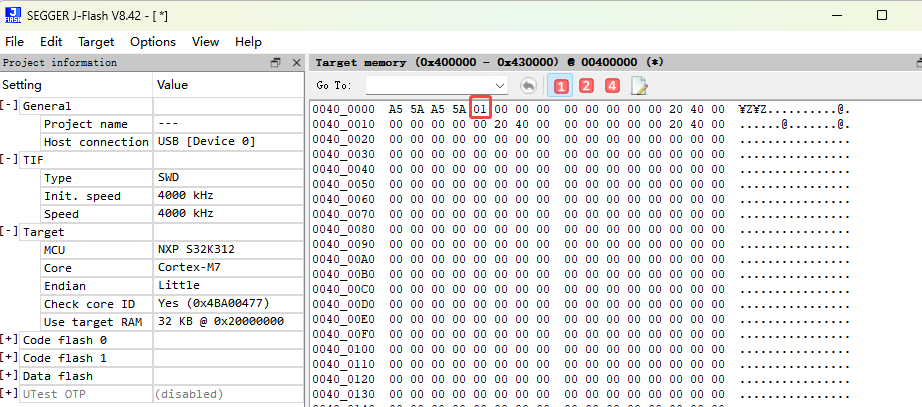Click the go back arrow icon
The image size is (922, 407).
click(529, 86)
